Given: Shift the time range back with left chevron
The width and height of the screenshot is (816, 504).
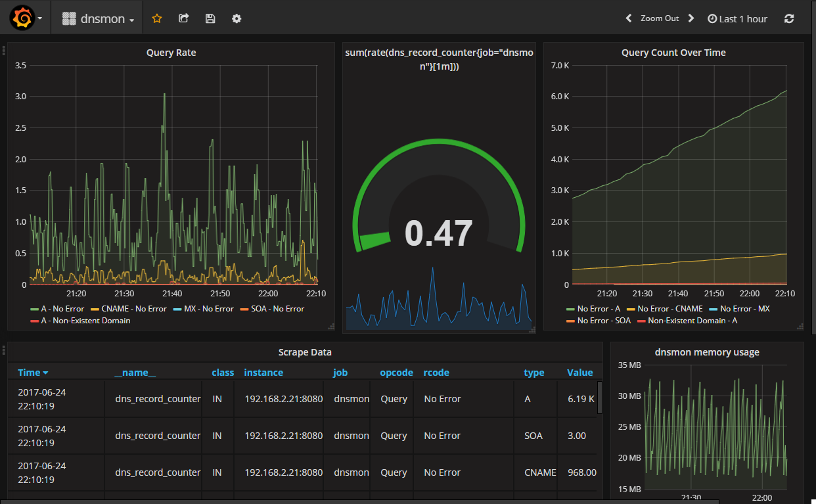Looking at the screenshot, I should (x=629, y=18).
